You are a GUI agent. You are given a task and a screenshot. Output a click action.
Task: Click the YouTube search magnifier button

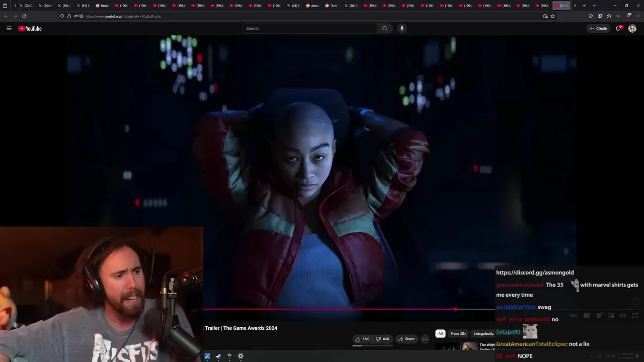click(385, 29)
